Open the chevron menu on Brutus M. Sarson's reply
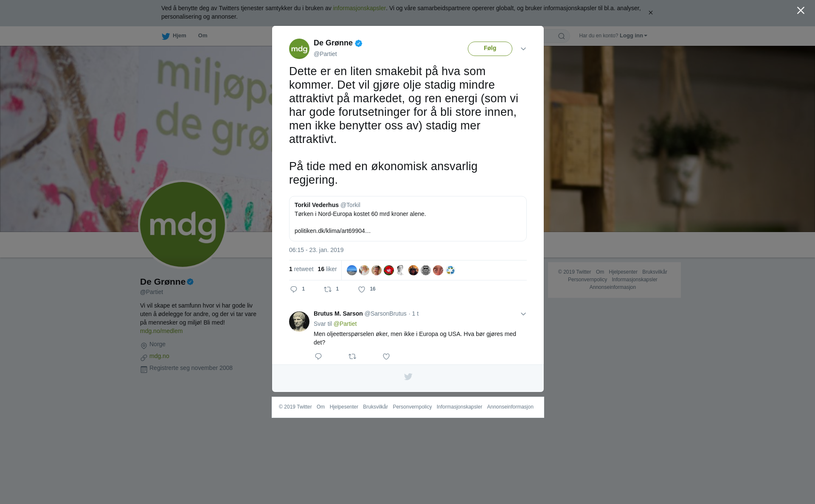 click(523, 314)
